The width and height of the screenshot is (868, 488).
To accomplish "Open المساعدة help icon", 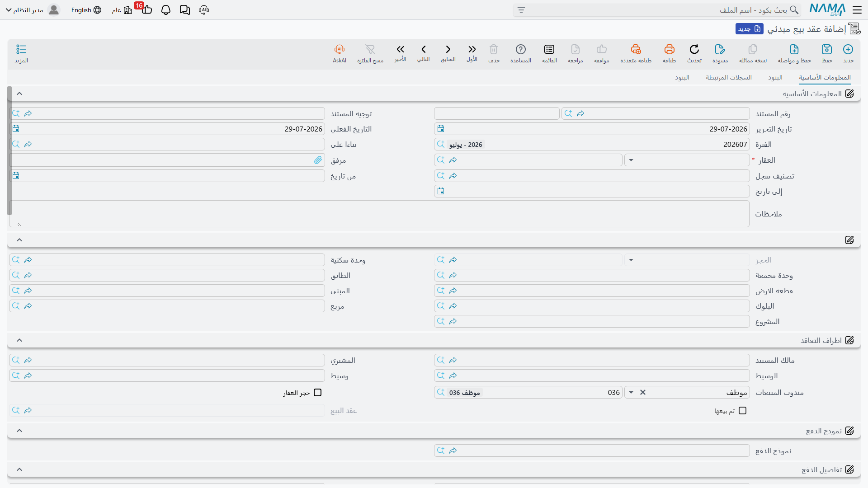I will (x=521, y=53).
